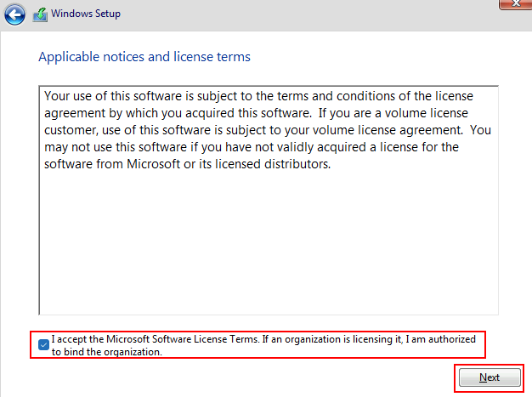Click the line starting 'agreement by which you acquired'

click(256, 113)
